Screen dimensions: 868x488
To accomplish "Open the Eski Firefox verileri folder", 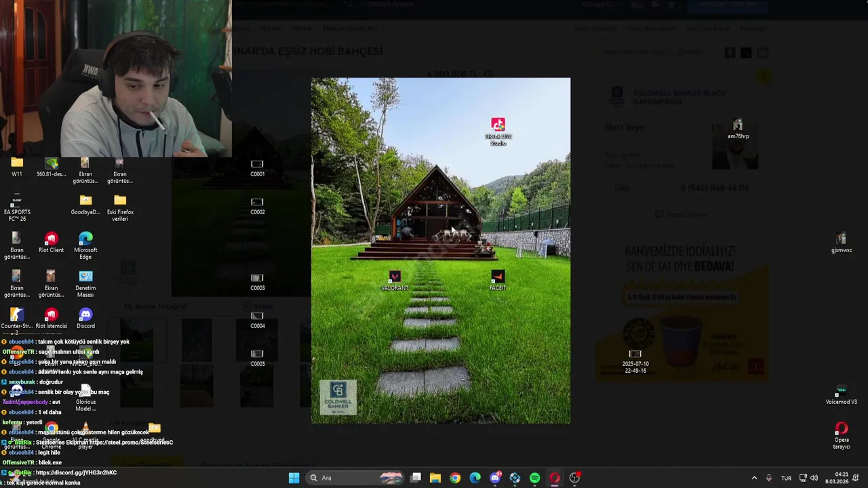I will [120, 209].
